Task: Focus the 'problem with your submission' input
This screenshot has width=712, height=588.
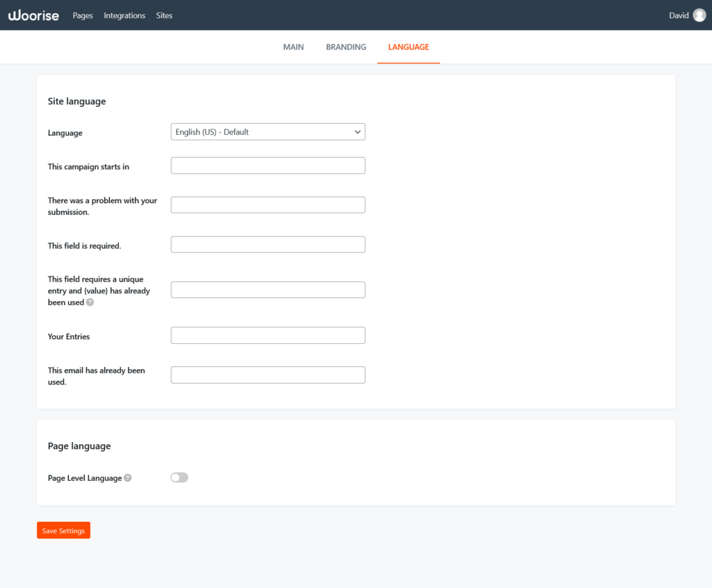Action: pos(268,205)
